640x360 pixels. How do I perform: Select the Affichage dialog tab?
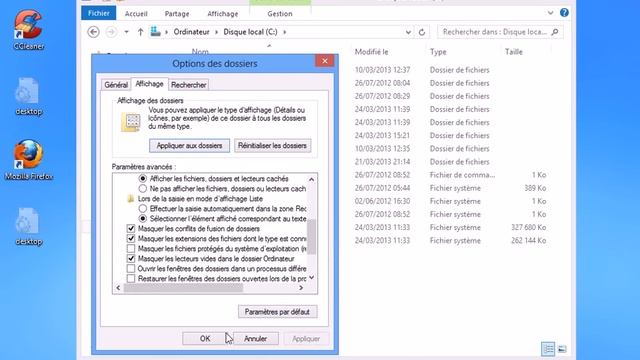[x=149, y=84]
